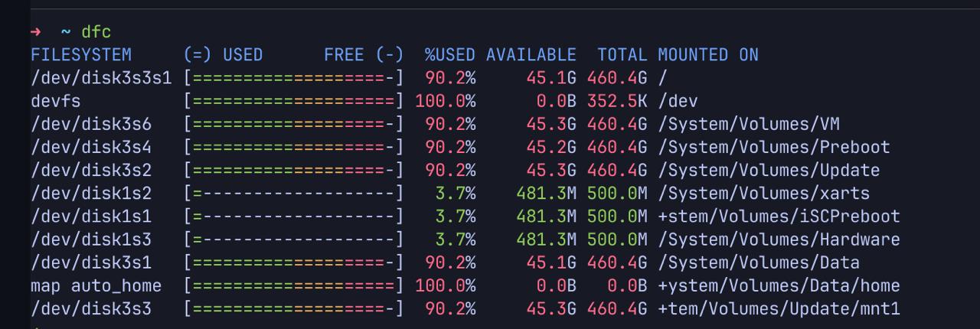Click the AVAILABLE column header
The image size is (980, 329).
[x=531, y=55]
